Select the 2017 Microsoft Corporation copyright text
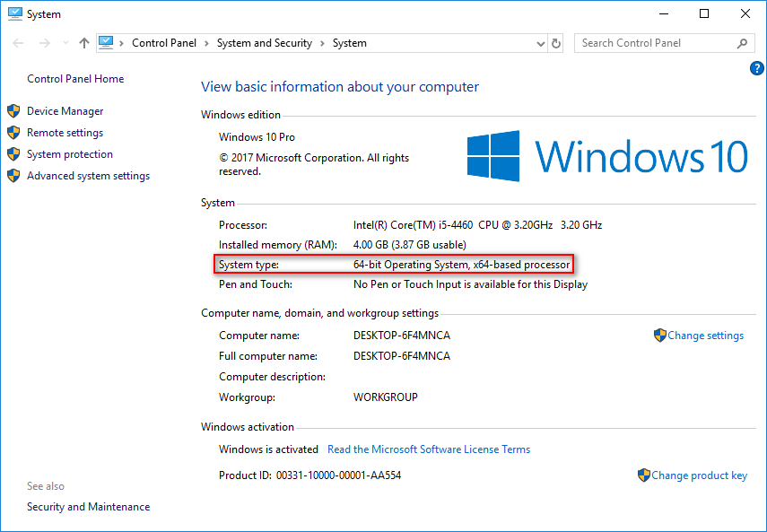The height and width of the screenshot is (532, 767). click(314, 165)
